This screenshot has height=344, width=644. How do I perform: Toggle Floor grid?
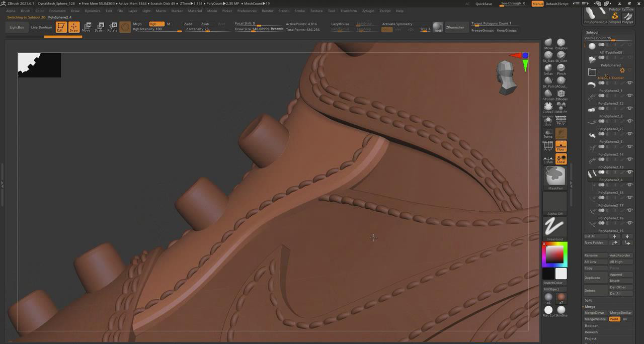pyautogui.click(x=561, y=146)
